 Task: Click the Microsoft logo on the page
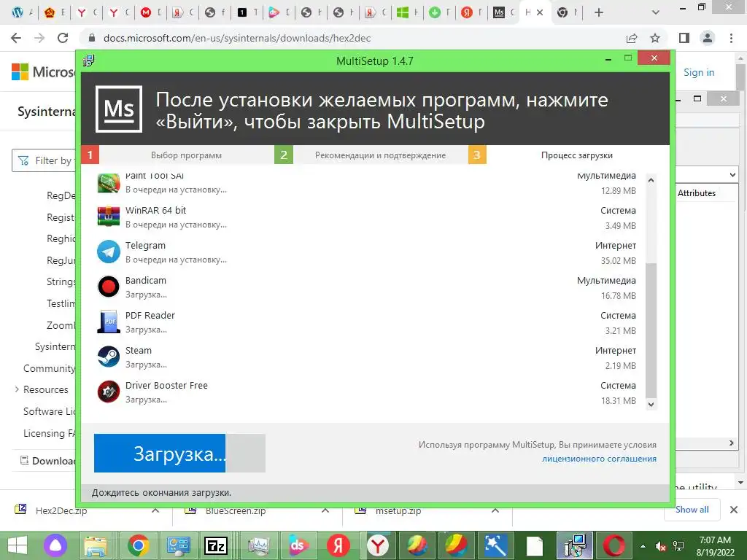tap(43, 72)
